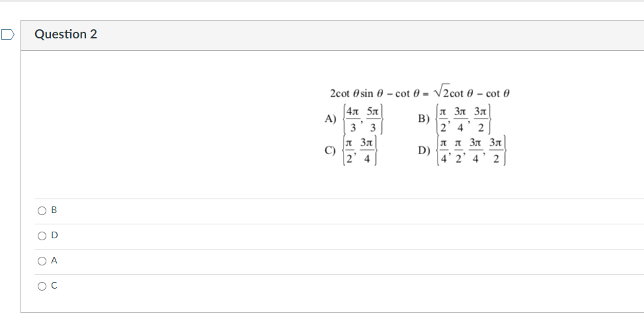644x321 pixels.
Task: Click the 5π/3 fraction in option A
Action: coord(373,119)
